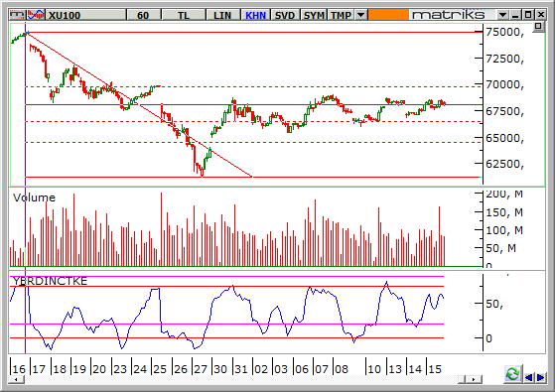
Task: Click the blue left arrow icon
Action: pyautogui.click(x=528, y=378)
